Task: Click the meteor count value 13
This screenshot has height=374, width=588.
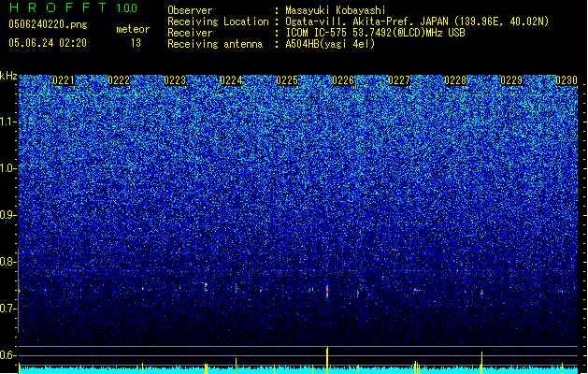Action: tap(136, 43)
